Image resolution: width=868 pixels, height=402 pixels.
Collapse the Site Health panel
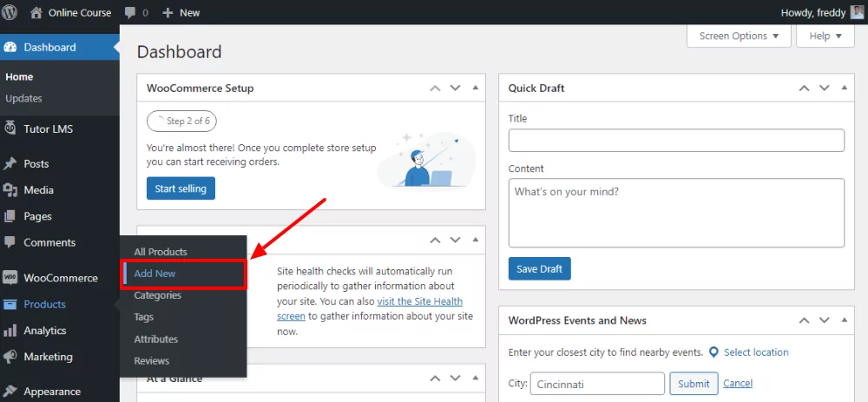pos(475,240)
